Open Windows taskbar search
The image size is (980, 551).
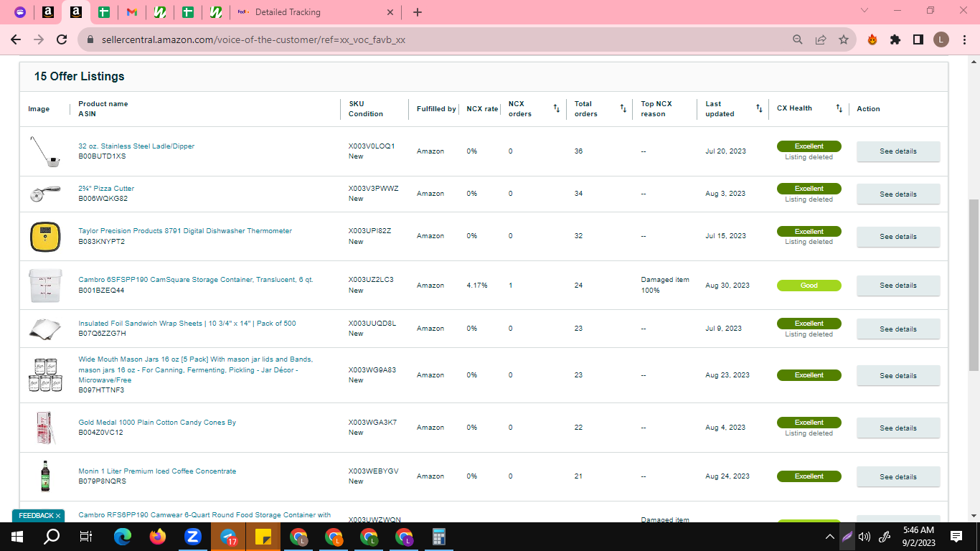[x=52, y=537]
